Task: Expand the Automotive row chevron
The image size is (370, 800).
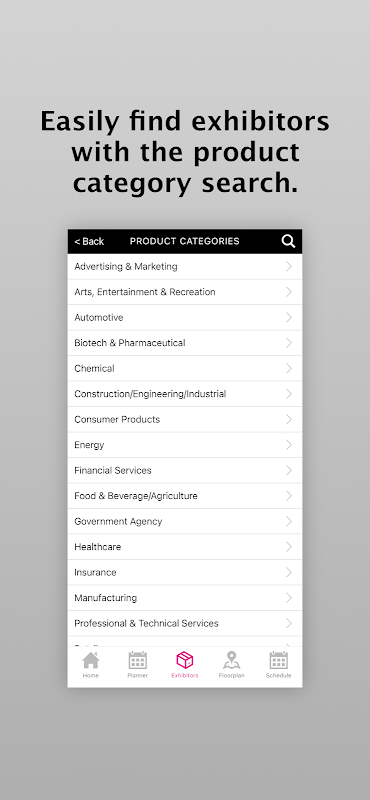Action: click(289, 317)
